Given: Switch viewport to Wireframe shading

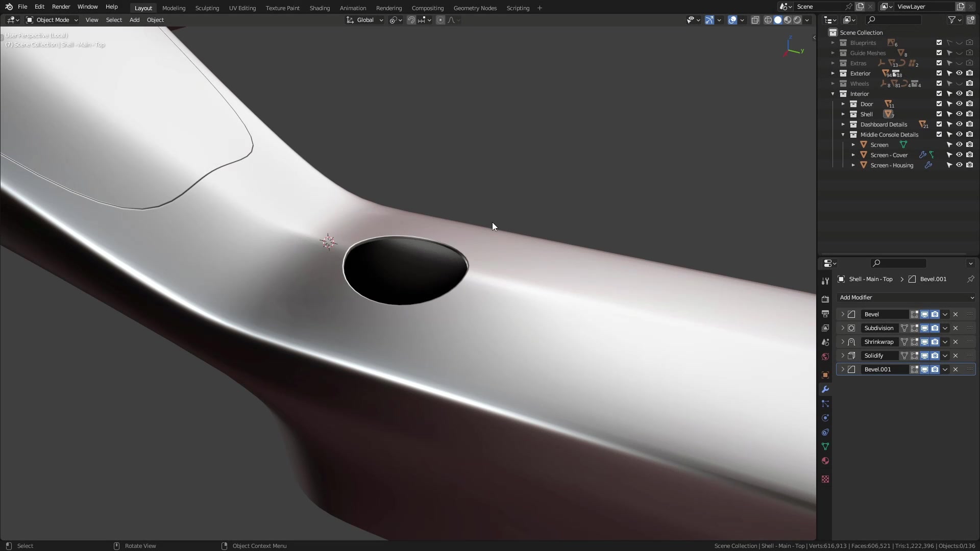Looking at the screenshot, I should [x=768, y=20].
